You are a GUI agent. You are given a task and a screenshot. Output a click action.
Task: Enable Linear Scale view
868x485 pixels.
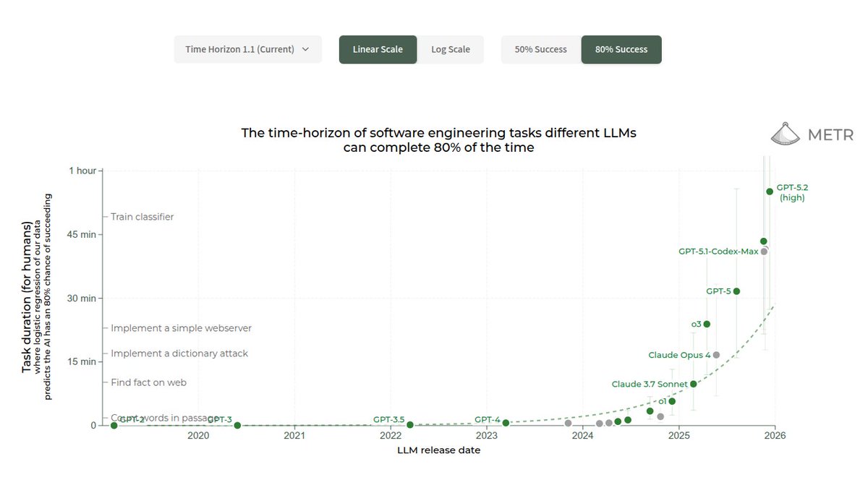tap(378, 49)
